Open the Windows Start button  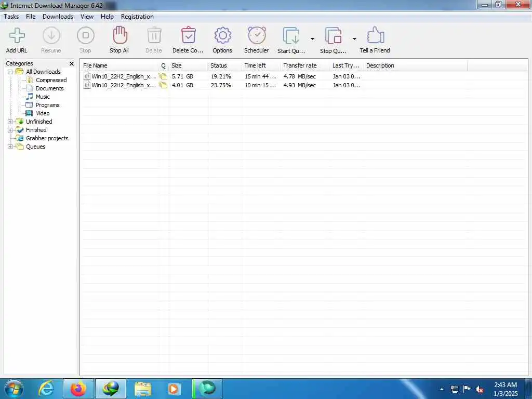14,389
